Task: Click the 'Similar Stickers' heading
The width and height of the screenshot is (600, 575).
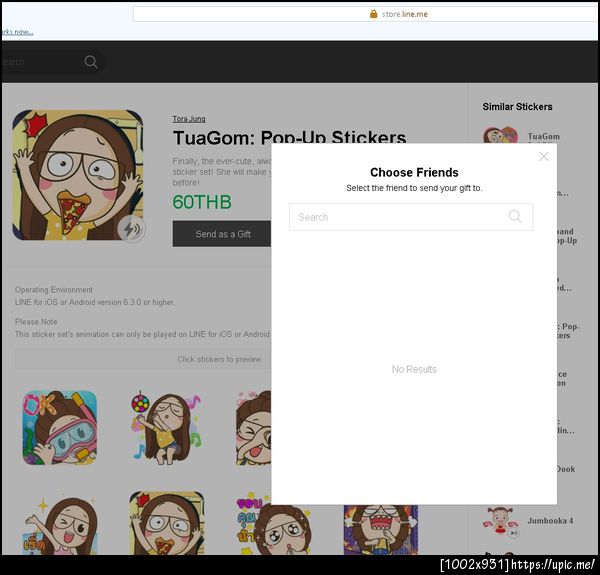Action: [x=517, y=107]
